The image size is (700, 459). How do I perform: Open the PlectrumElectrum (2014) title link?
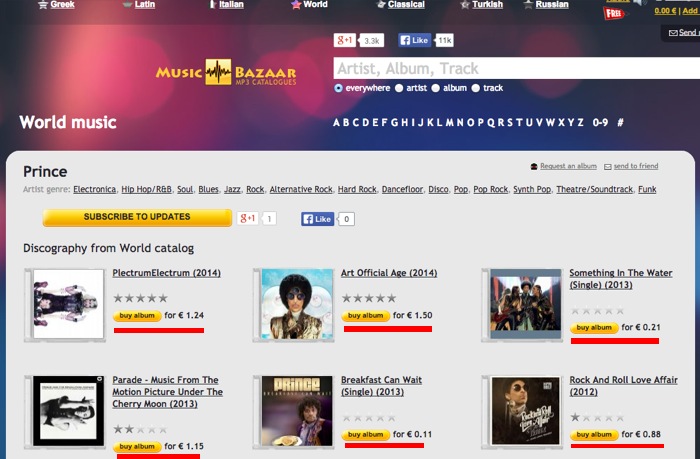point(167,273)
